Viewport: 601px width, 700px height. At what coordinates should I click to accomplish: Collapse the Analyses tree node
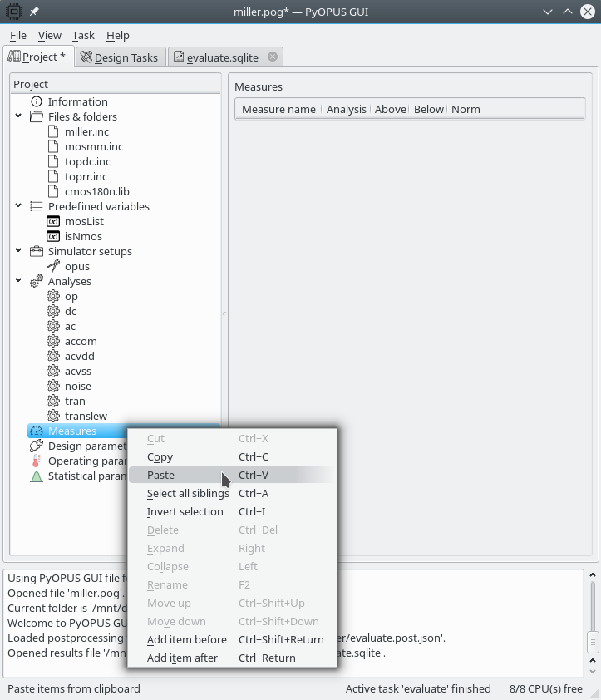click(x=18, y=281)
